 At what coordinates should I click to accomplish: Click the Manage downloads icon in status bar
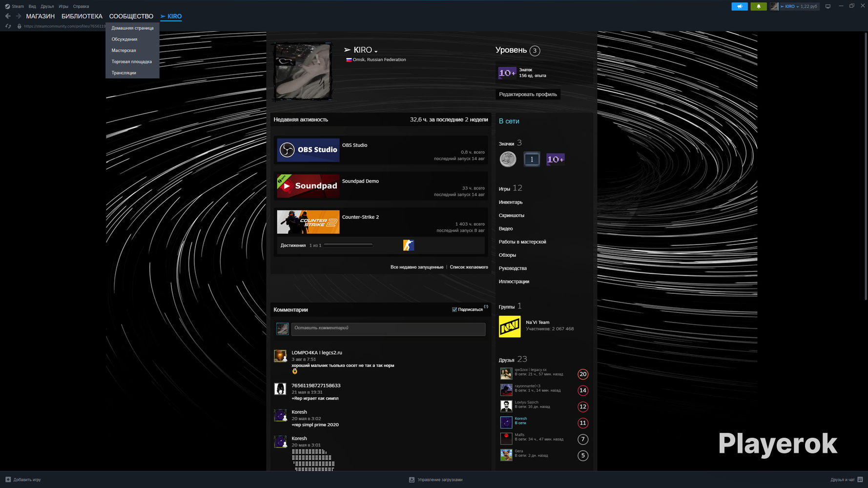point(412,480)
